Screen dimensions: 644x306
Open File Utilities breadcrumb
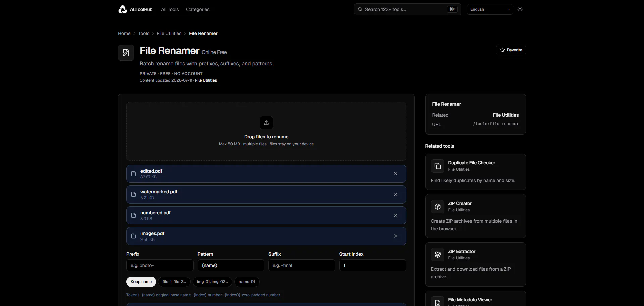[x=169, y=33]
